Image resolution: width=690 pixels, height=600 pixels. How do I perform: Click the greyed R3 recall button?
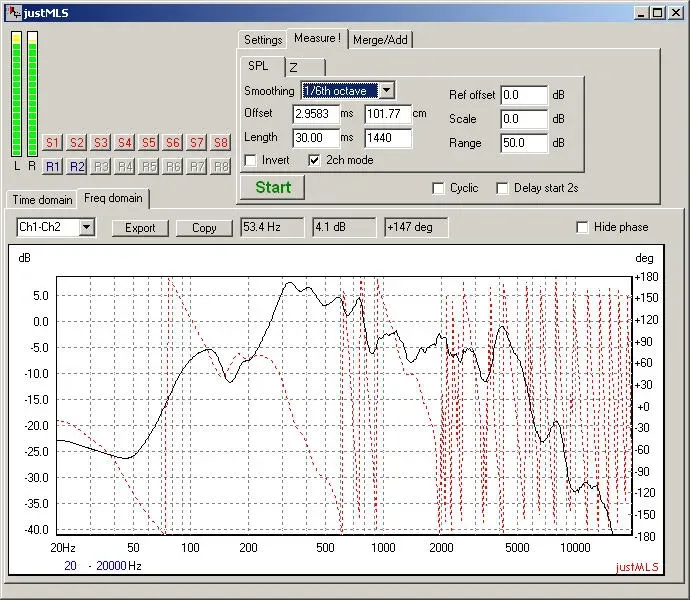[x=100, y=166]
